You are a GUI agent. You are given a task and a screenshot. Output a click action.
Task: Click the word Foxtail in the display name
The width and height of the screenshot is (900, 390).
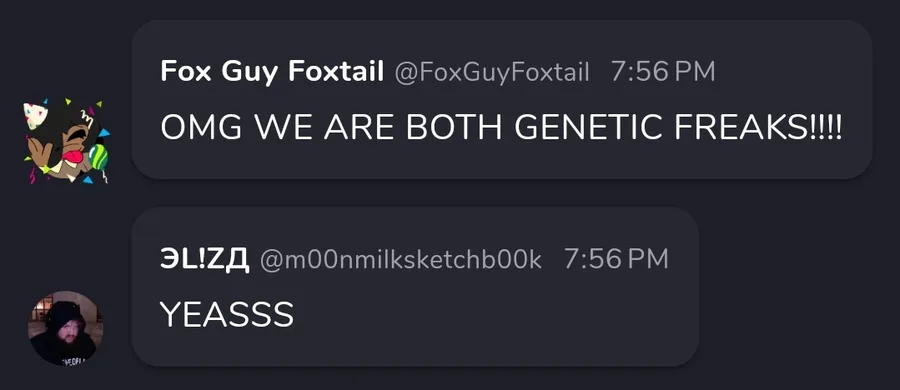point(336,72)
